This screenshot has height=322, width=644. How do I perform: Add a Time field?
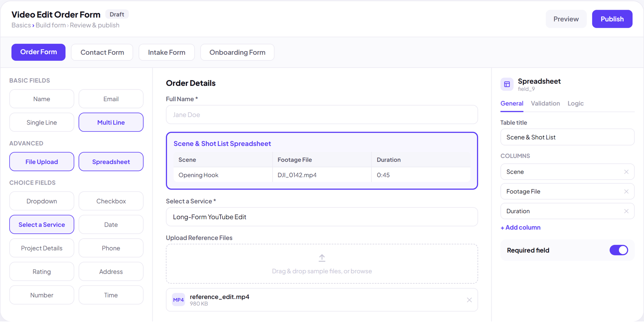tap(111, 295)
